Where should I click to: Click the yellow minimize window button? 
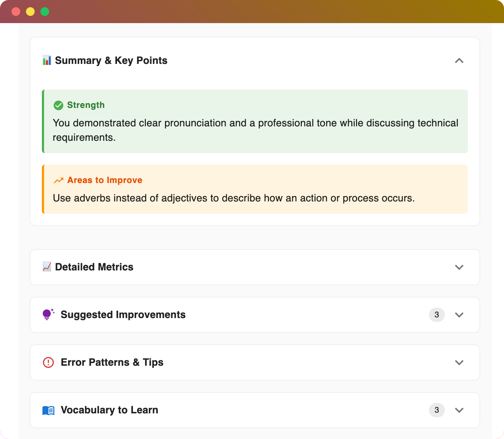(30, 12)
